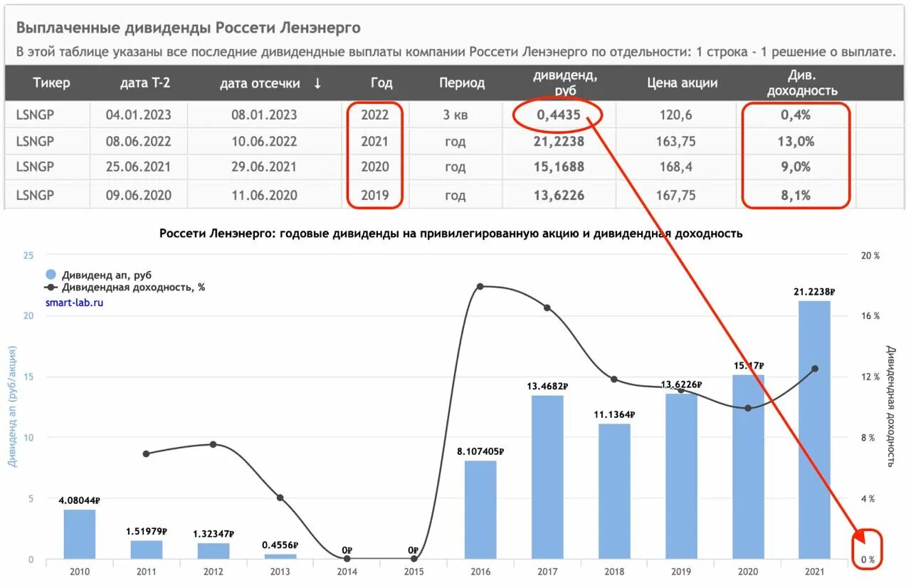Click the 'Тикер' column header
Screen dimensions: 911x588
(x=52, y=83)
